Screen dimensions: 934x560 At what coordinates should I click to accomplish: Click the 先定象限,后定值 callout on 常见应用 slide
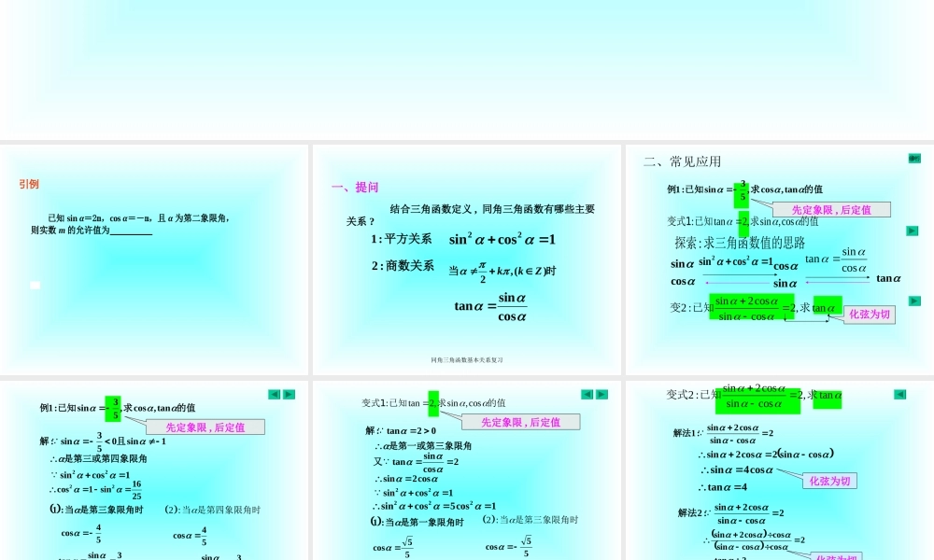click(x=831, y=209)
